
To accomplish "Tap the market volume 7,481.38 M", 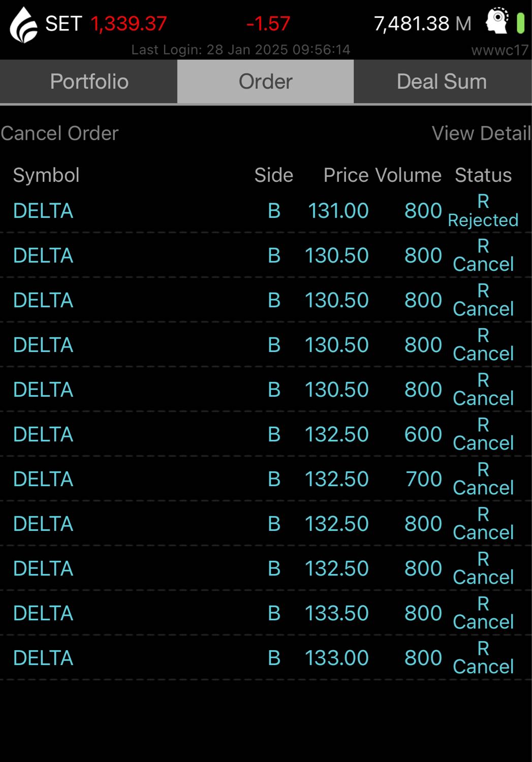I will (x=423, y=23).
